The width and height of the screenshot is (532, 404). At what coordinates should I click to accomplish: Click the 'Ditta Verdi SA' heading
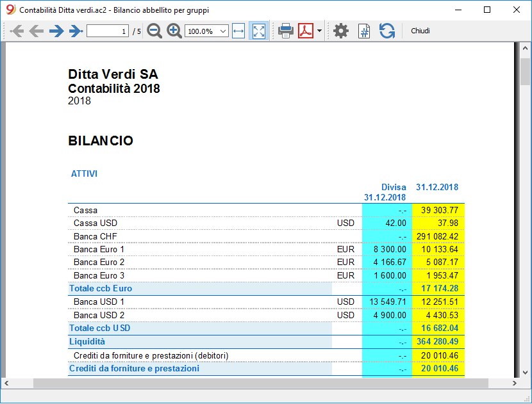coord(113,74)
